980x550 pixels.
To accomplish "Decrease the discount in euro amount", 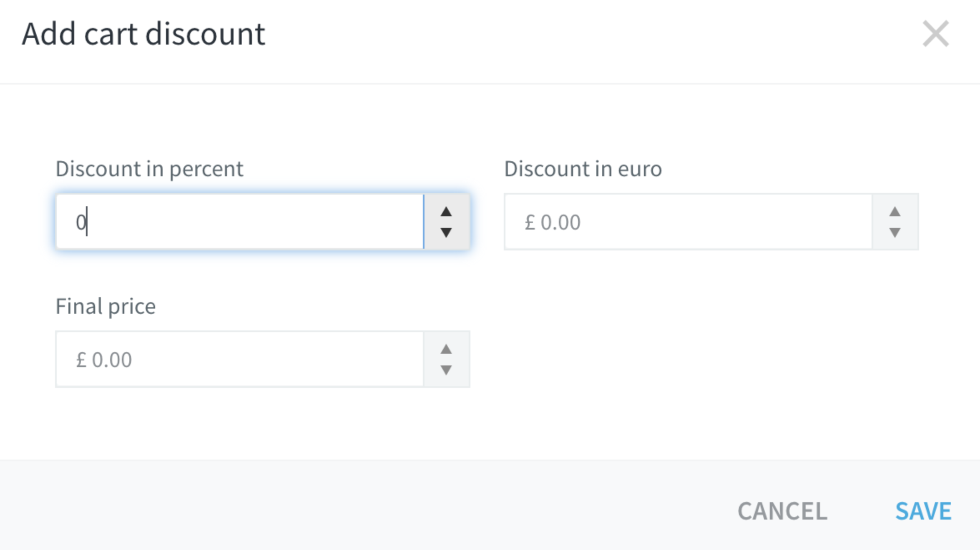I will coord(895,232).
